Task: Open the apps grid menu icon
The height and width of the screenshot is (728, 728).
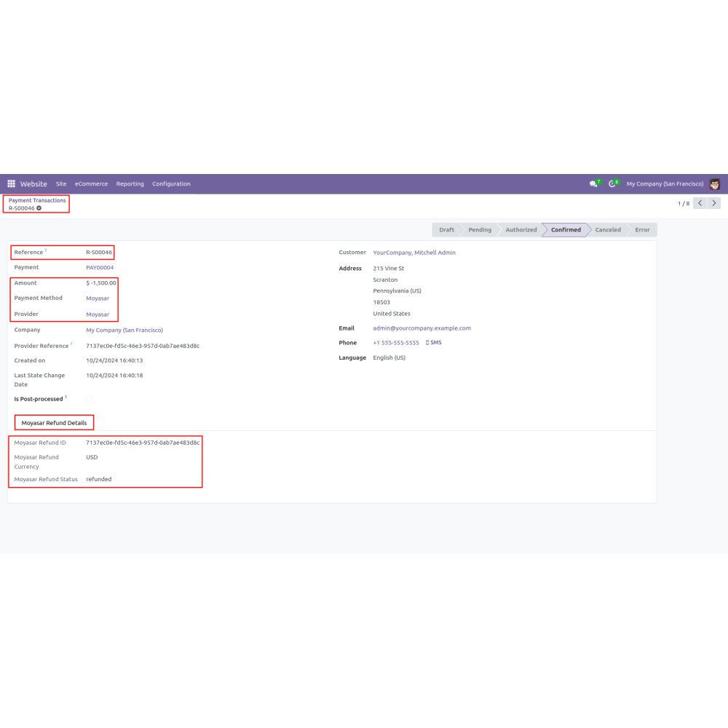Action: [x=11, y=184]
